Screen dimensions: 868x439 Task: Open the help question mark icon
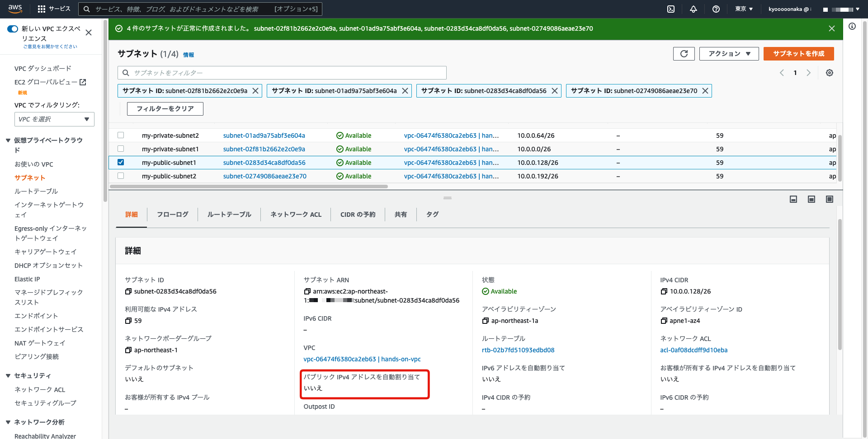(x=716, y=9)
